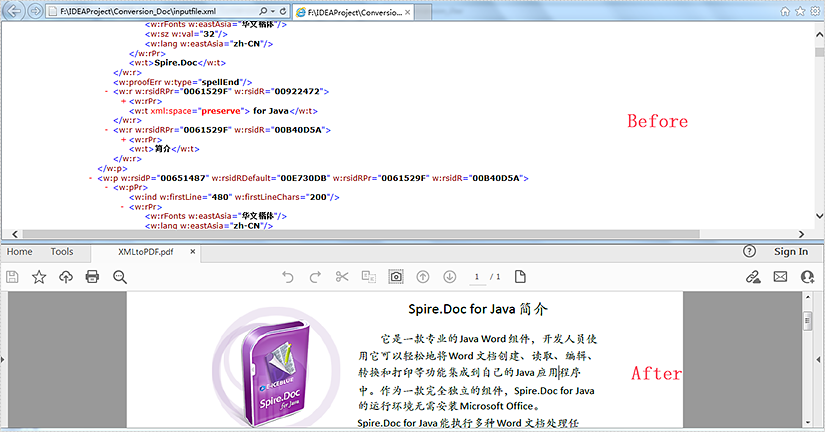This screenshot has height=432, width=825.
Task: Expand the left panel arrow in PDF viewer
Action: pos(3,360)
